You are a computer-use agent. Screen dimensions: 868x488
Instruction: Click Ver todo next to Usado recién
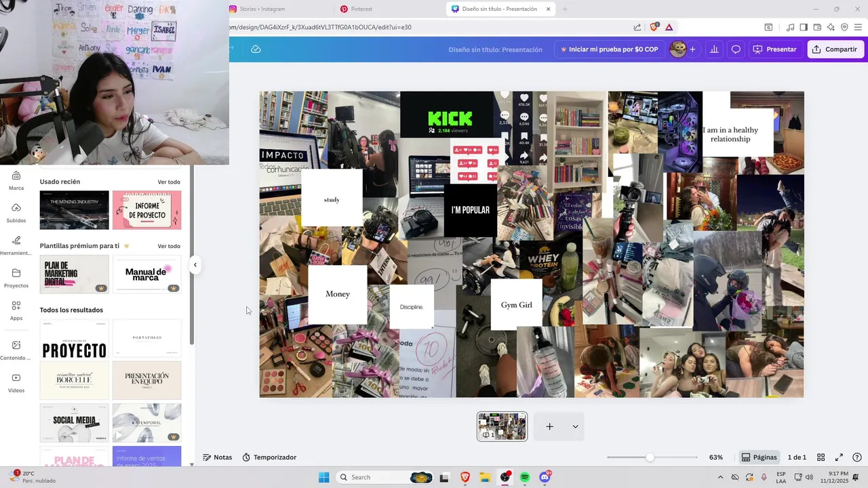[x=169, y=182]
